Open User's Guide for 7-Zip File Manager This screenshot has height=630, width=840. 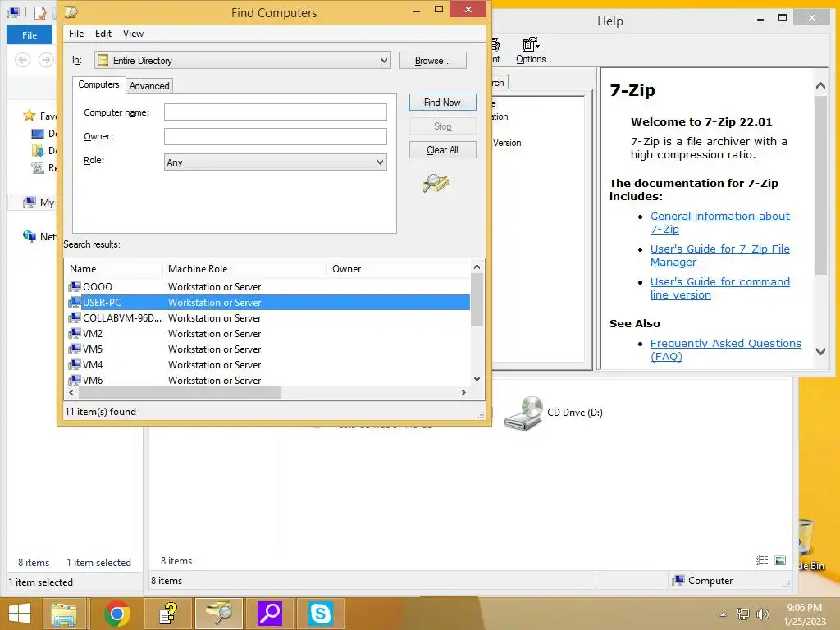pyautogui.click(x=719, y=255)
